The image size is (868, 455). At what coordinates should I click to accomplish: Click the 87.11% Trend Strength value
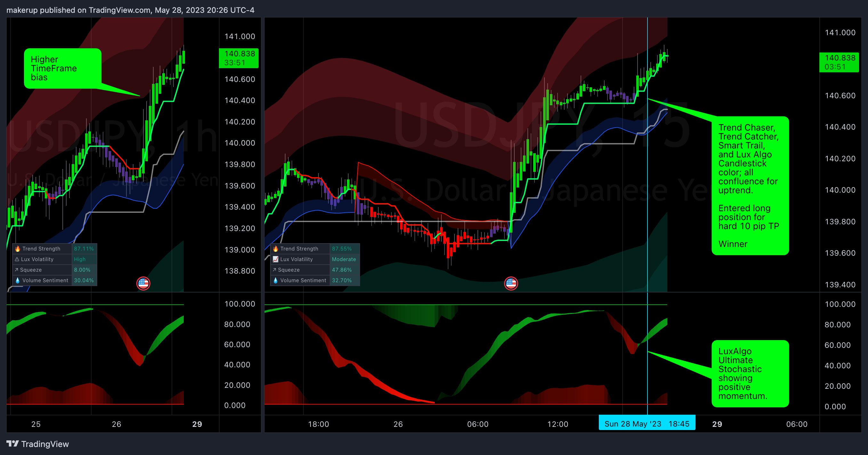(x=84, y=249)
